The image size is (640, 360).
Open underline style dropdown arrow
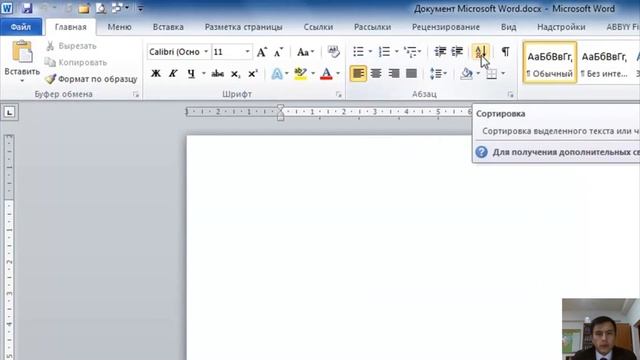[x=203, y=73]
